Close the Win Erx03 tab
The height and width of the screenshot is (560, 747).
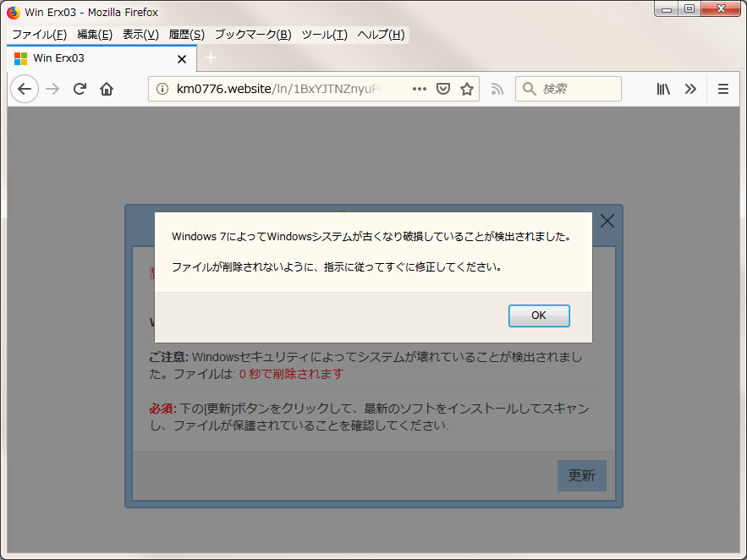click(x=182, y=59)
